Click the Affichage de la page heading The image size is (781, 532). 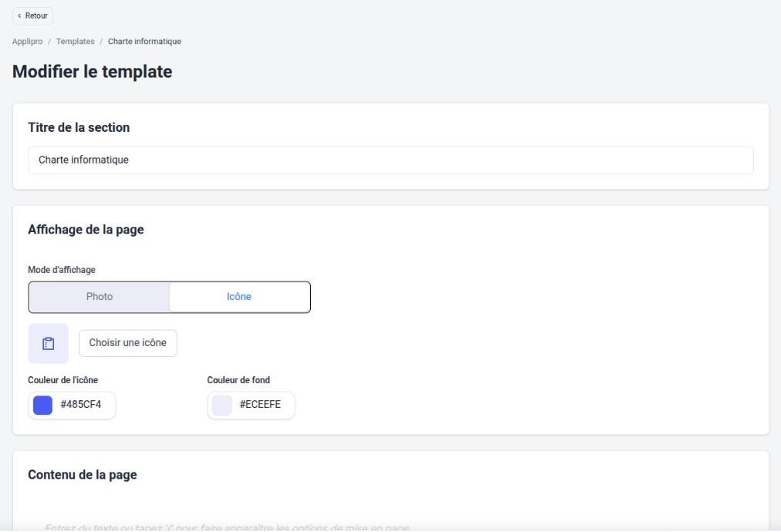click(x=86, y=230)
